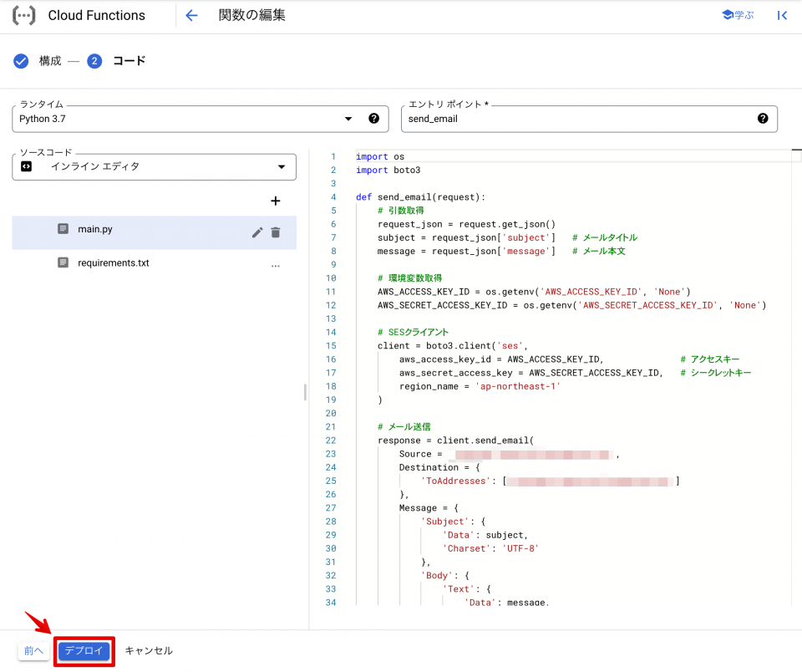Image resolution: width=802 pixels, height=672 pixels.
Task: Click the requirements.txt file icon
Action: tap(63, 262)
